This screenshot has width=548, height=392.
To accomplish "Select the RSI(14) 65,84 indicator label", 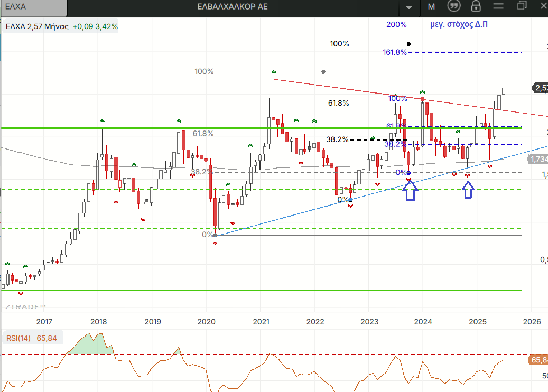I will tap(32, 338).
